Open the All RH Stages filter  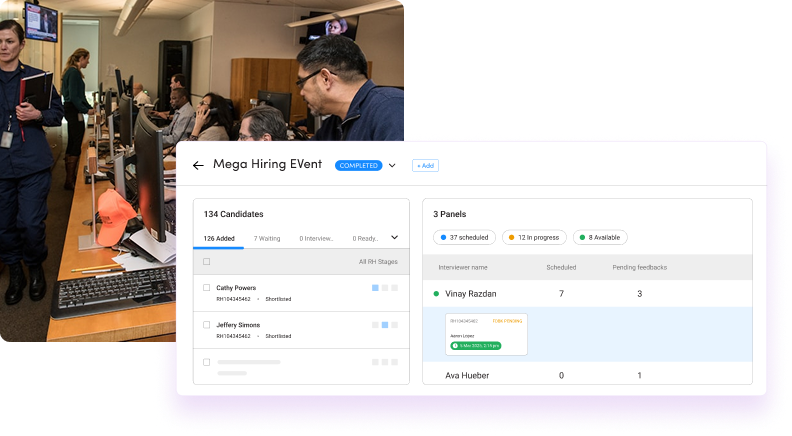click(x=377, y=262)
